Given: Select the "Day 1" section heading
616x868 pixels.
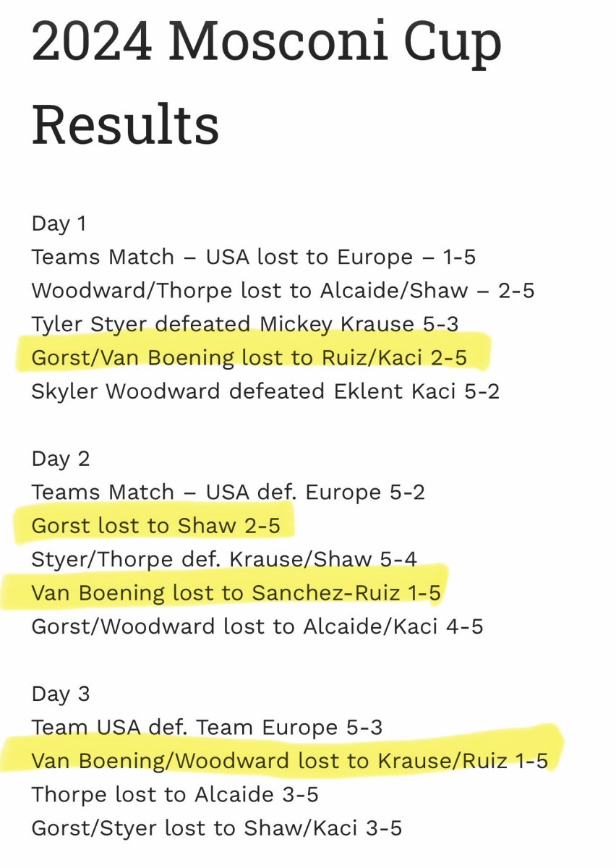Looking at the screenshot, I should (x=59, y=224).
